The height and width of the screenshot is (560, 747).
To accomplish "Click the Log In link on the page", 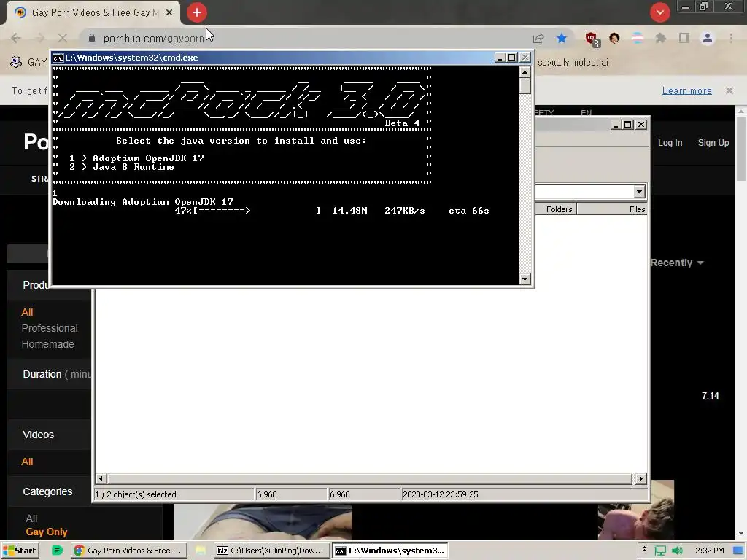I will pyautogui.click(x=670, y=142).
